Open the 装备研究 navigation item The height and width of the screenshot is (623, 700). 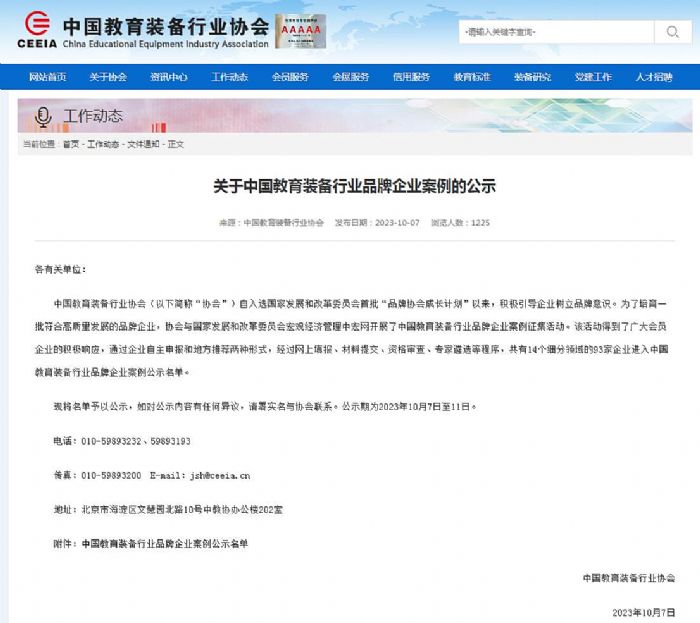click(x=532, y=77)
